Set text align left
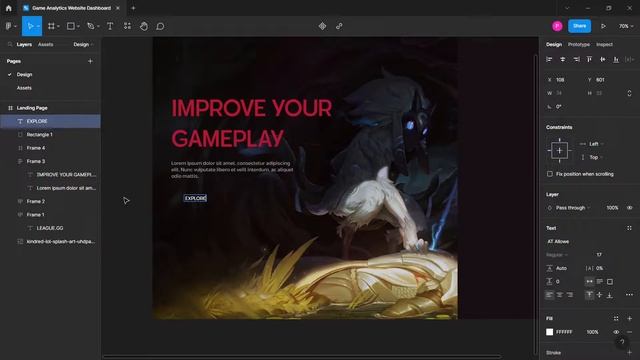The height and width of the screenshot is (360, 640). coord(549,295)
